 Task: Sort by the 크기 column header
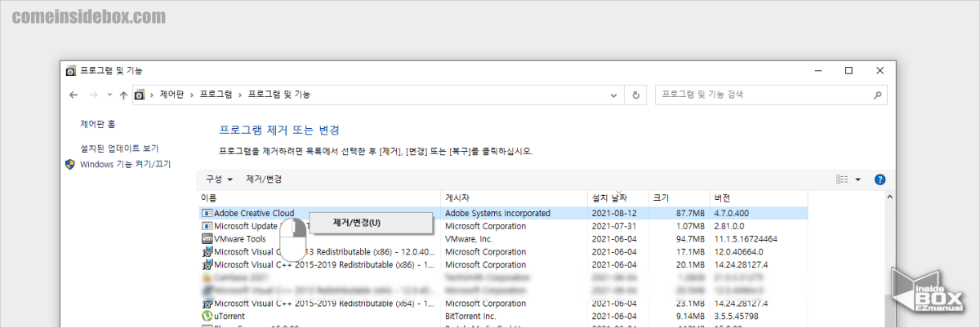[x=679, y=198]
